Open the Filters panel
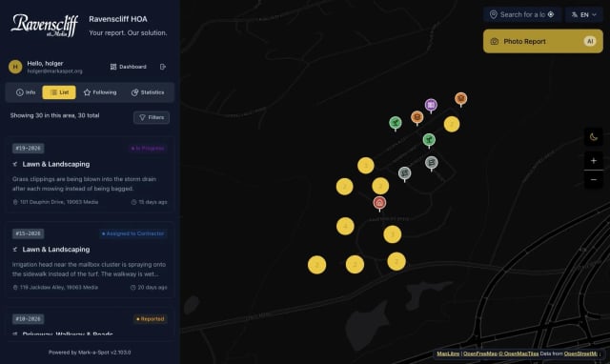The width and height of the screenshot is (610, 364). [152, 117]
